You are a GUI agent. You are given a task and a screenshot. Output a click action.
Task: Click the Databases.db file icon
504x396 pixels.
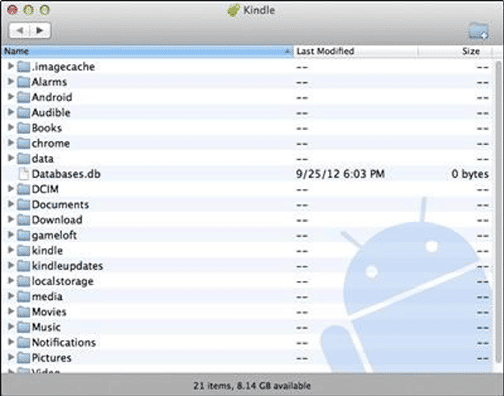coord(24,174)
